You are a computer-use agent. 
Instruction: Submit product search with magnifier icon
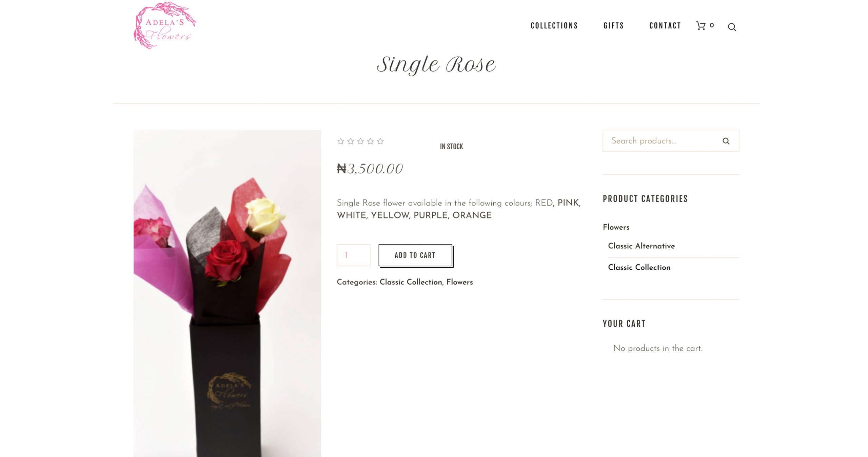point(726,141)
